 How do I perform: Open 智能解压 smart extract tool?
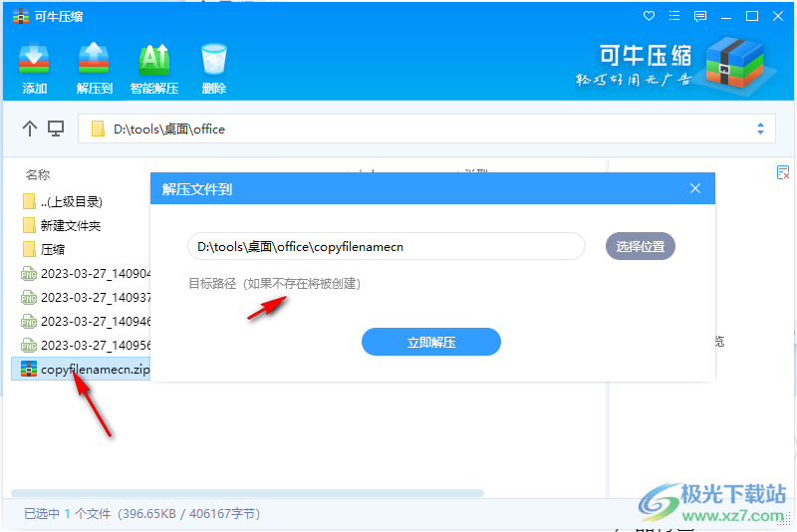coord(154,69)
